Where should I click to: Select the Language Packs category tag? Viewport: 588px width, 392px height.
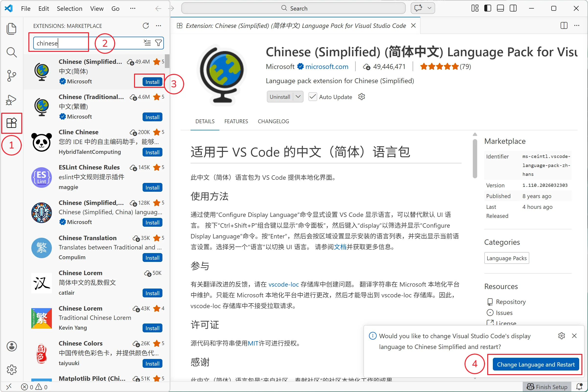507,258
